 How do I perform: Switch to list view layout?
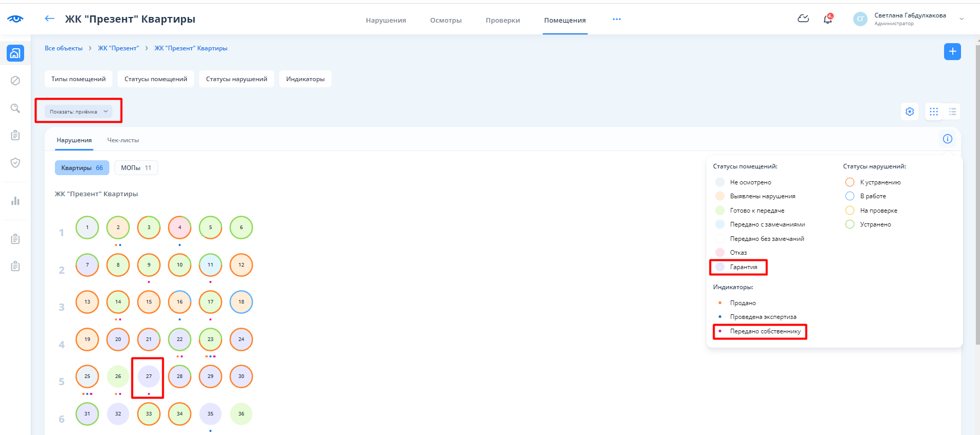(952, 111)
